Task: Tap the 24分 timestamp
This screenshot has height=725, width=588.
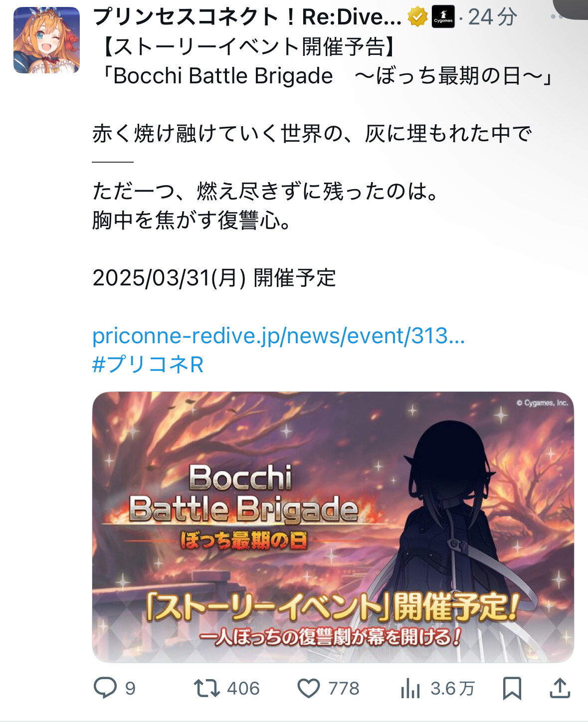Action: point(492,17)
